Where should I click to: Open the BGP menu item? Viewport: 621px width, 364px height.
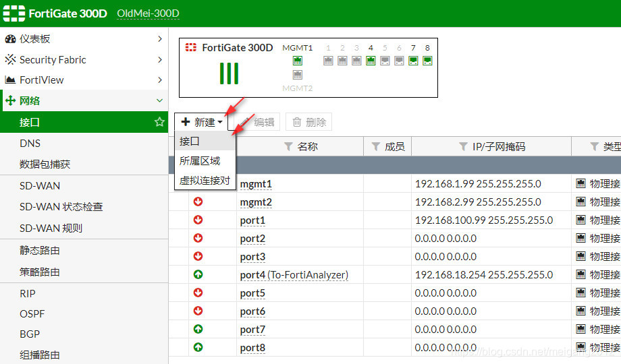pos(84,334)
